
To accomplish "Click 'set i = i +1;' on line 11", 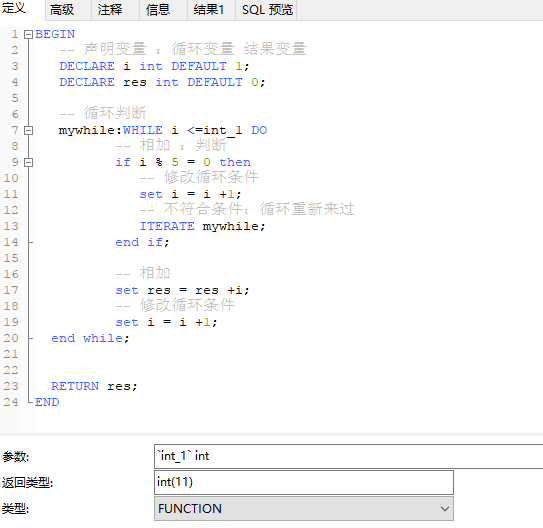I will coord(190,194).
